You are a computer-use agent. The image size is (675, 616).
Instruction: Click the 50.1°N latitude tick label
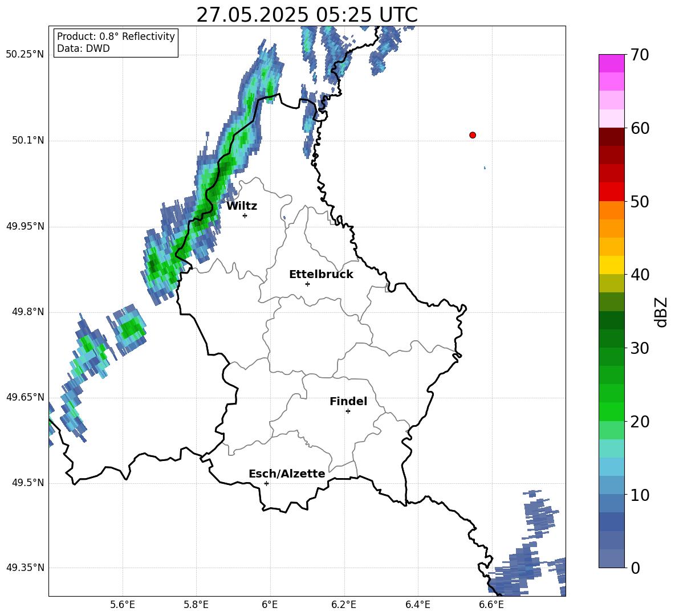tap(27, 141)
